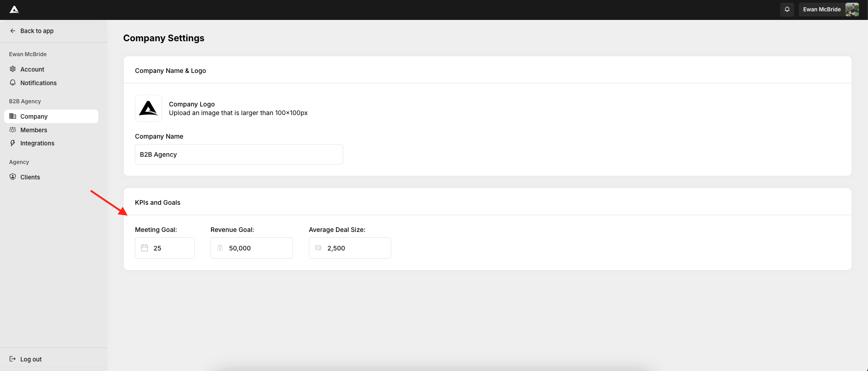
Task: Open the notifications bell in header
Action: [x=787, y=10]
